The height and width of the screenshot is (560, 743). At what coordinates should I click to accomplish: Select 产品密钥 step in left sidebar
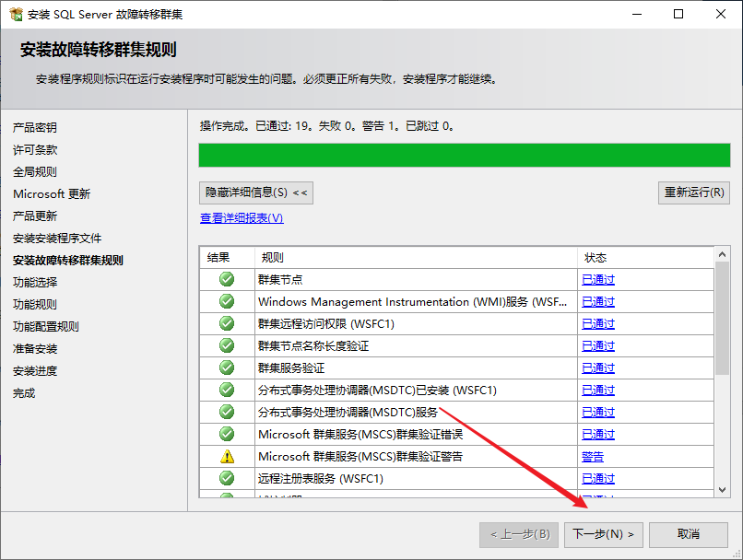pyautogui.click(x=35, y=128)
